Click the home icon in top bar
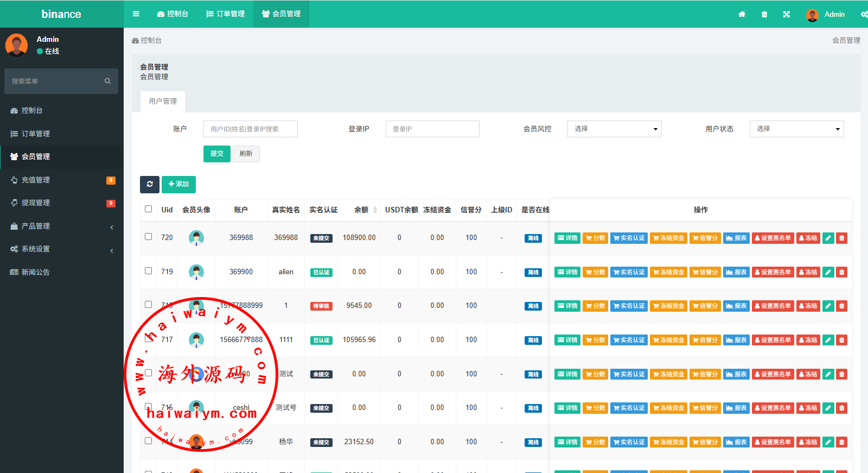This screenshot has width=868, height=473. (x=742, y=15)
